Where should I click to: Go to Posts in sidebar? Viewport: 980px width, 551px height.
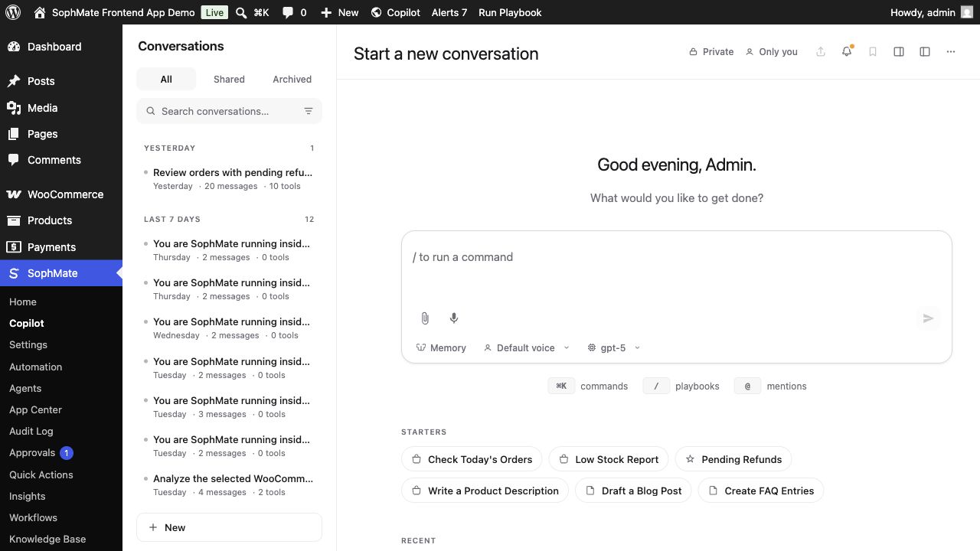(61, 81)
